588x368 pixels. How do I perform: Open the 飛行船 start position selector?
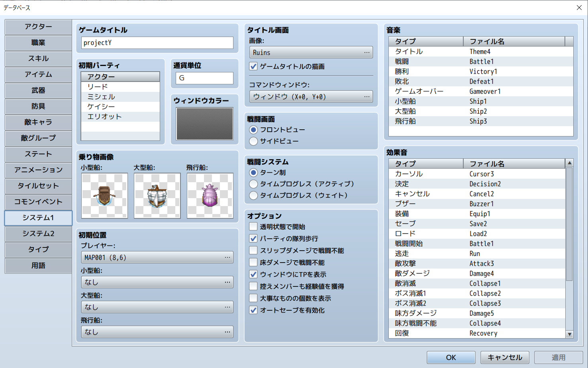click(157, 332)
